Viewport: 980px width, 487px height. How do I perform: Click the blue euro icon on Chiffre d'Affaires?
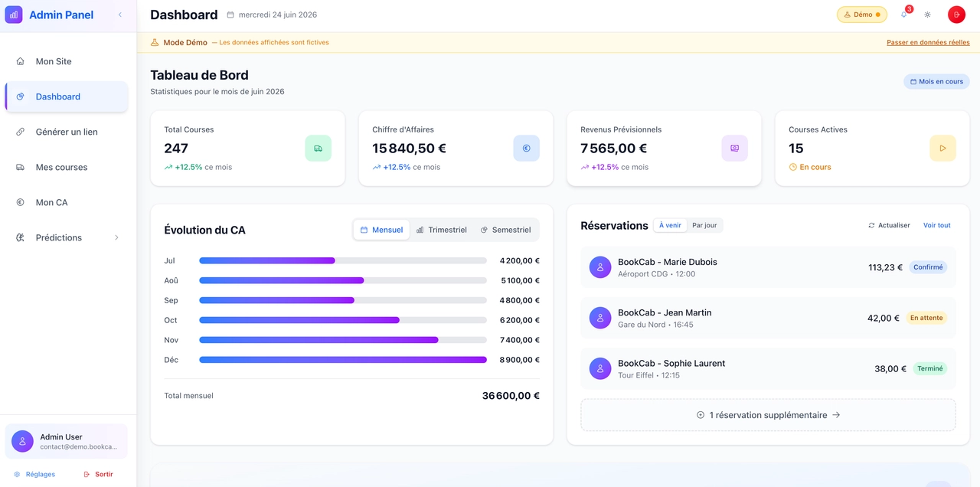(x=526, y=149)
